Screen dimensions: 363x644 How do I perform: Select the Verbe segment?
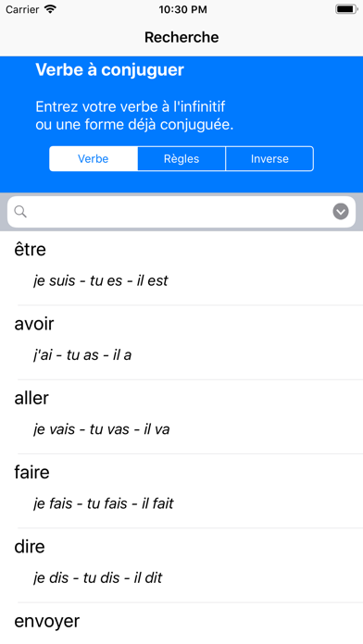pyautogui.click(x=94, y=158)
